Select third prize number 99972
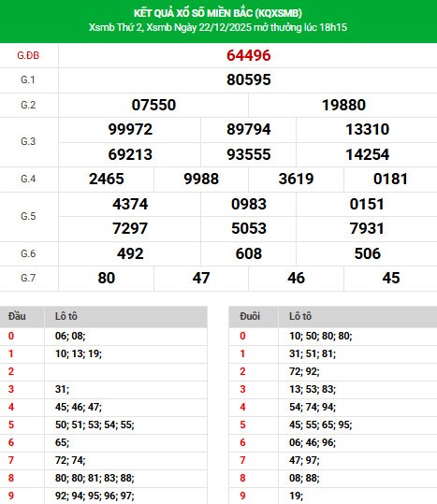This screenshot has height=504, width=437. (130, 129)
